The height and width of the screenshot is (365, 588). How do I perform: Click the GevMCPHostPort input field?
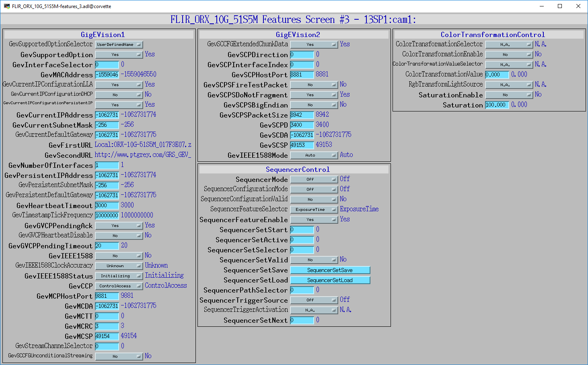click(107, 296)
